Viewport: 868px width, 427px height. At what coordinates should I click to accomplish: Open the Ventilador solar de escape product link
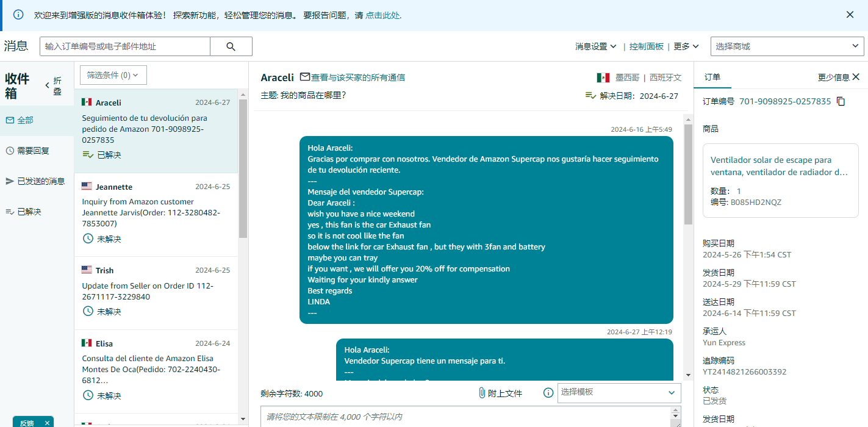pos(780,166)
